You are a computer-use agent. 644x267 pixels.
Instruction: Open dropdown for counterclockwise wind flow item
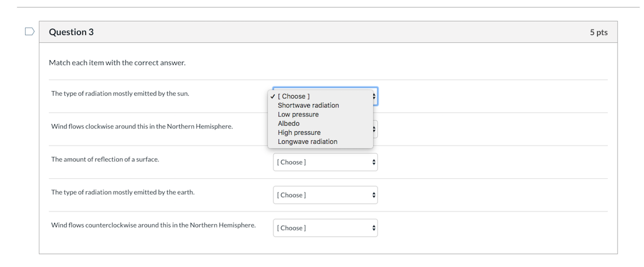(325, 228)
